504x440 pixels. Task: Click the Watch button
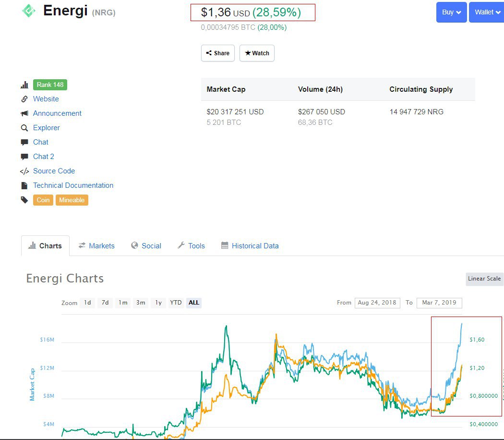pos(257,53)
